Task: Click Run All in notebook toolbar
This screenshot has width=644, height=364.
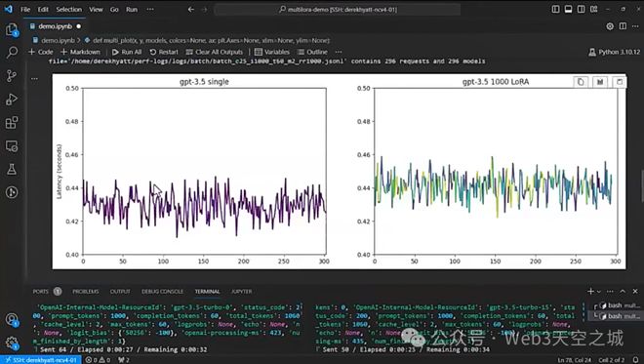Action: point(127,52)
